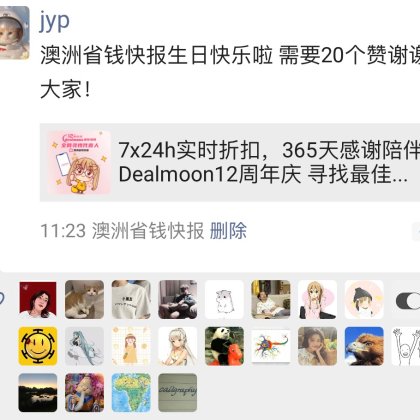Open the 澳洲省钱快报 source link

click(x=148, y=231)
